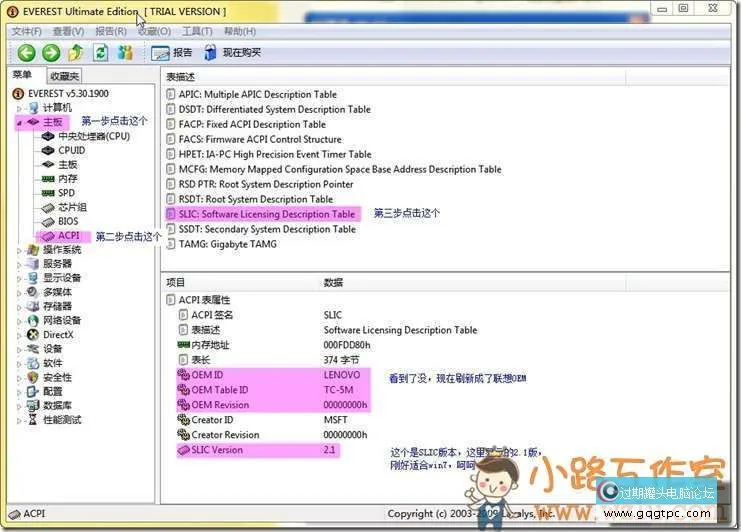
Task: Open the 帮助(H) menu
Action: (240, 32)
